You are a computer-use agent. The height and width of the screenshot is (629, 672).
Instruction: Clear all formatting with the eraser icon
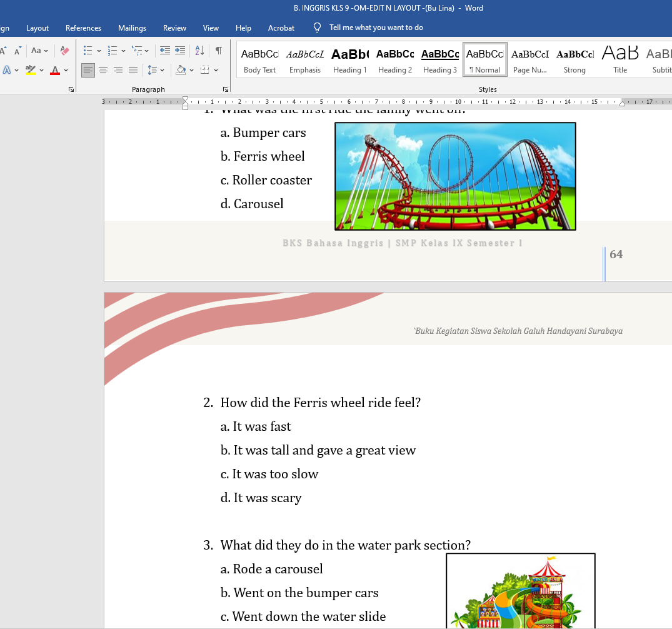click(65, 51)
